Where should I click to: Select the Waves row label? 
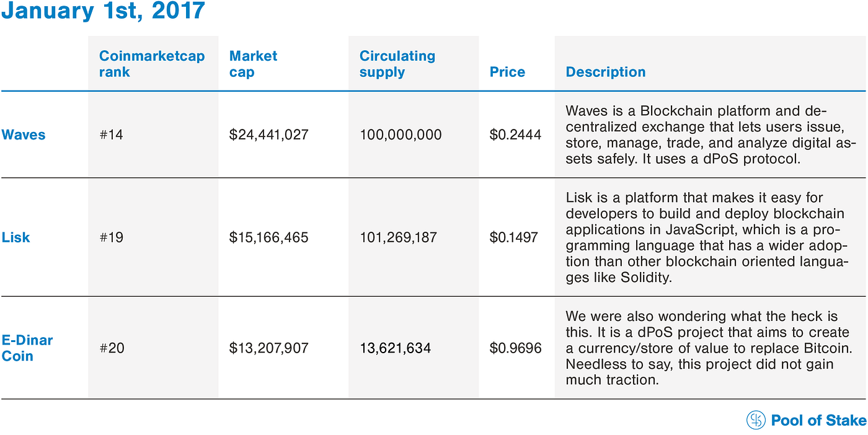point(24,134)
